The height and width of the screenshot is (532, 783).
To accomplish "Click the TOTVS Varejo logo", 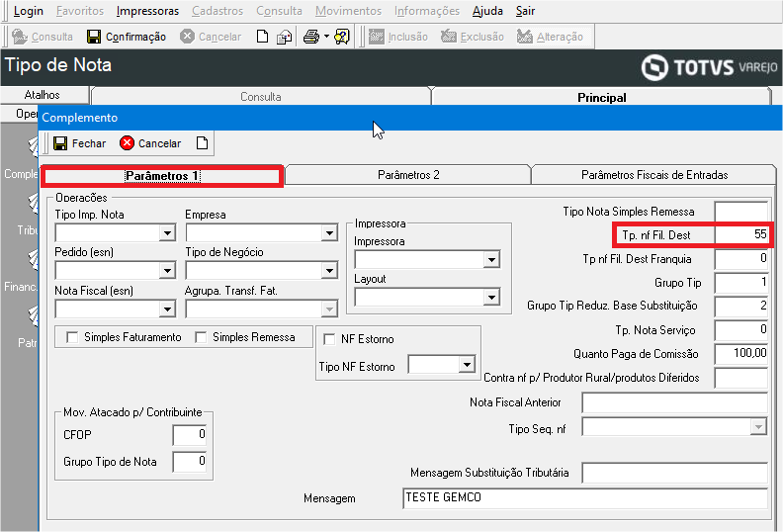I will (x=710, y=67).
